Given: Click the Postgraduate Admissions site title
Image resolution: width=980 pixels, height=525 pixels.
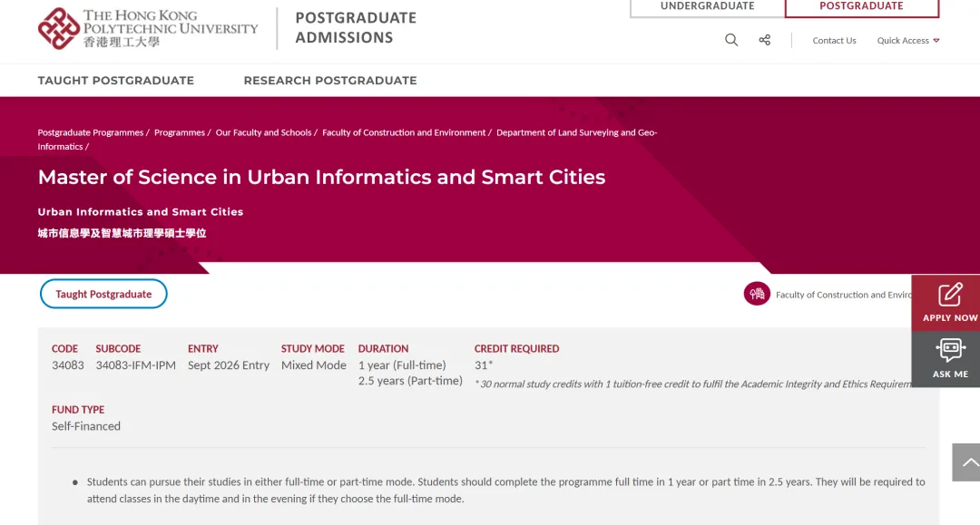Looking at the screenshot, I should point(356,28).
